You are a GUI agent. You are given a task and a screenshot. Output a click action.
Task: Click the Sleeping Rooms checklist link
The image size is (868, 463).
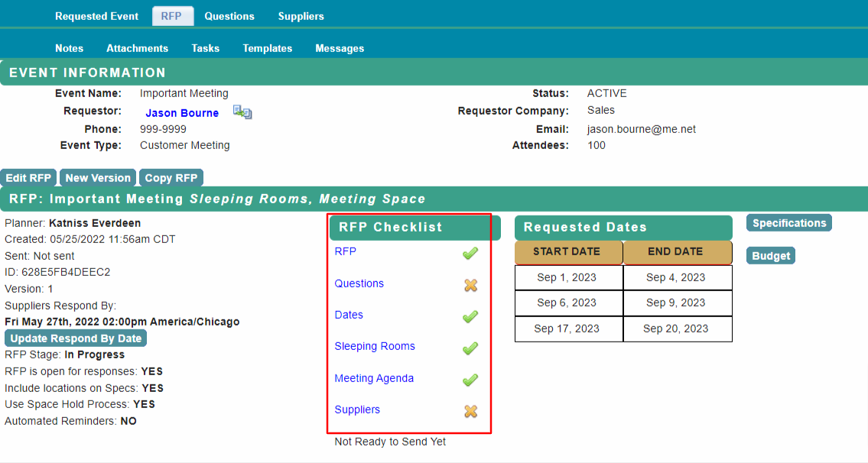pos(374,346)
